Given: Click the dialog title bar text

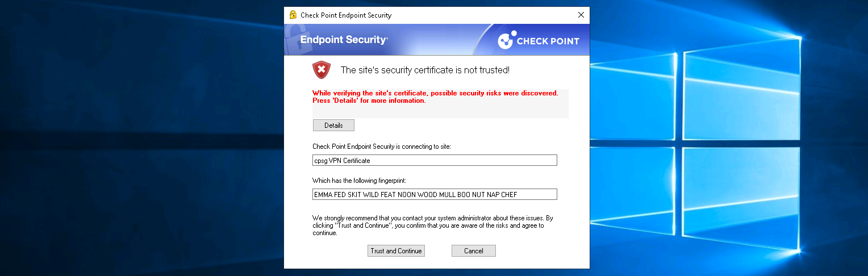Looking at the screenshot, I should 346,15.
